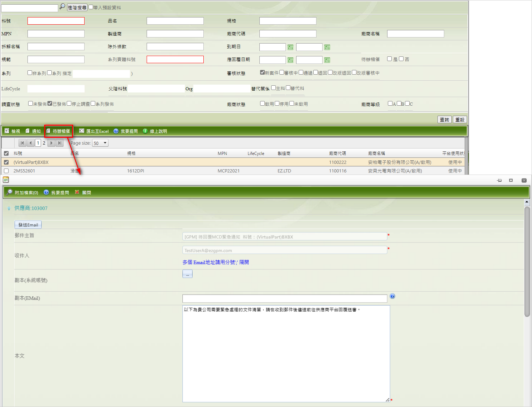The width and height of the screenshot is (532, 407).
Task: Open page 2 of the results
Action: [x=44, y=143]
